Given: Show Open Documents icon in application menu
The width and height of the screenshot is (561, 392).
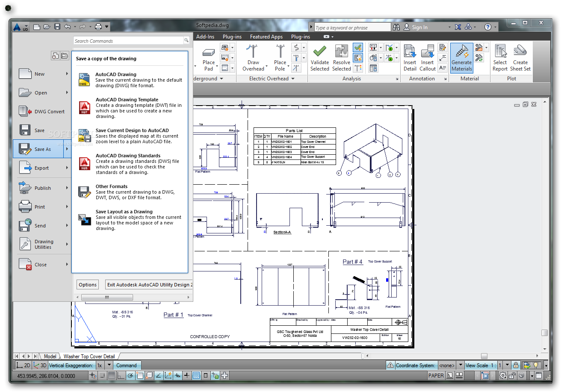Looking at the screenshot, I should (x=65, y=56).
